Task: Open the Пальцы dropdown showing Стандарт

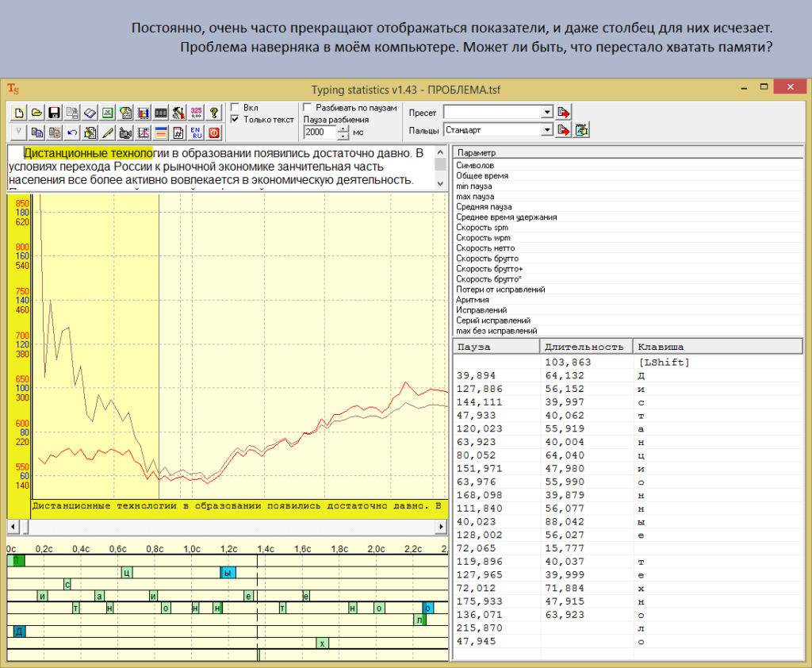Action: pos(547,129)
